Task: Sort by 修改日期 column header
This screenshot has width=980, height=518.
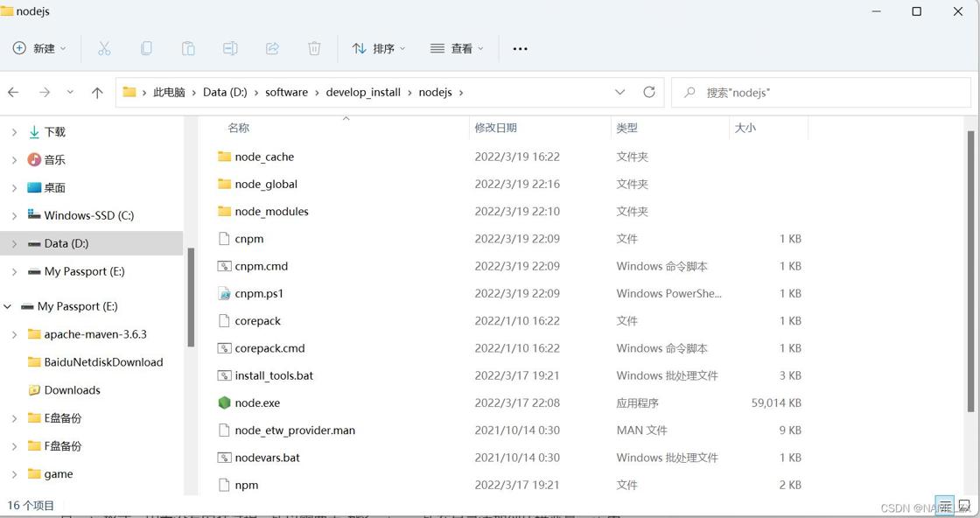Action: (x=495, y=128)
